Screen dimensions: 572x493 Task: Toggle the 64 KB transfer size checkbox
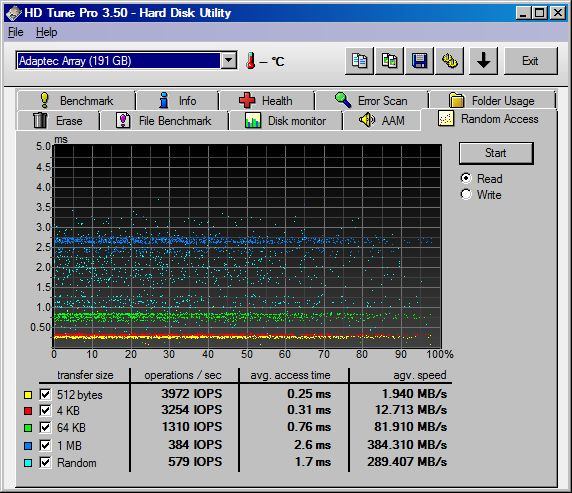45,427
